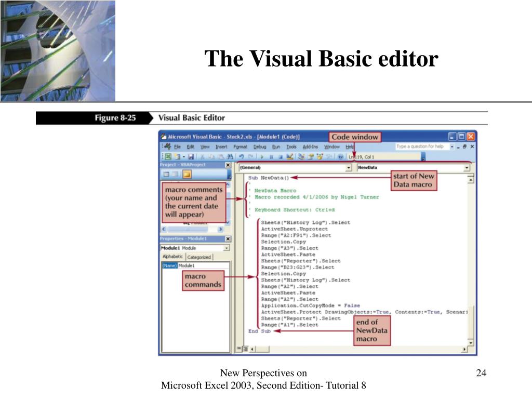This screenshot has height=399, width=532.
Task: Open the Insert menu
Action: (221, 147)
